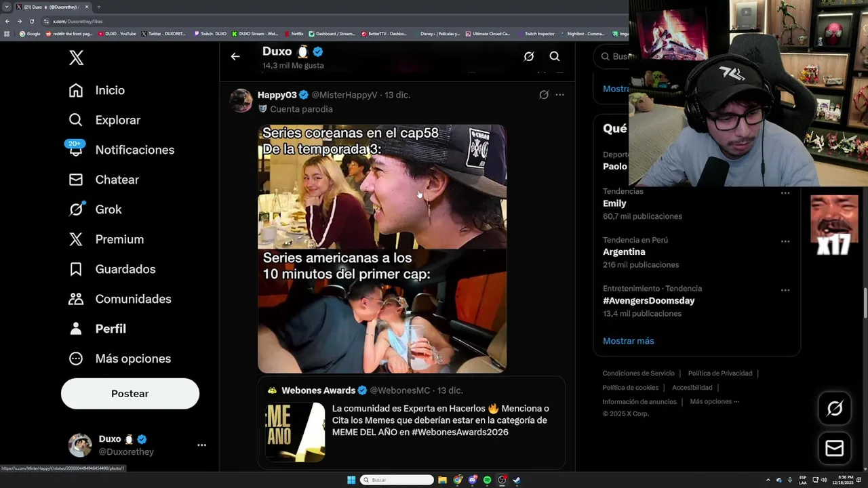Screen dimensions: 868x488
Task: Open floating Grok button
Action: 835,408
